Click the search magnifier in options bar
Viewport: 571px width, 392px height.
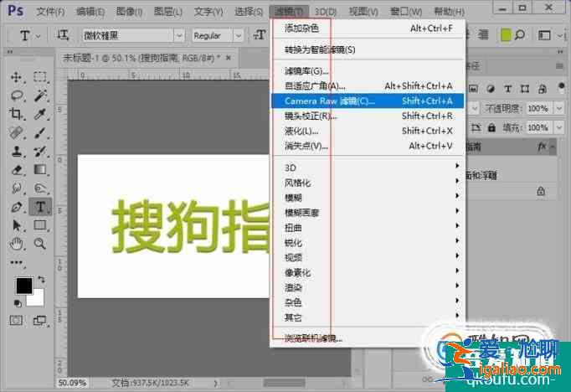pyautogui.click(x=520, y=35)
